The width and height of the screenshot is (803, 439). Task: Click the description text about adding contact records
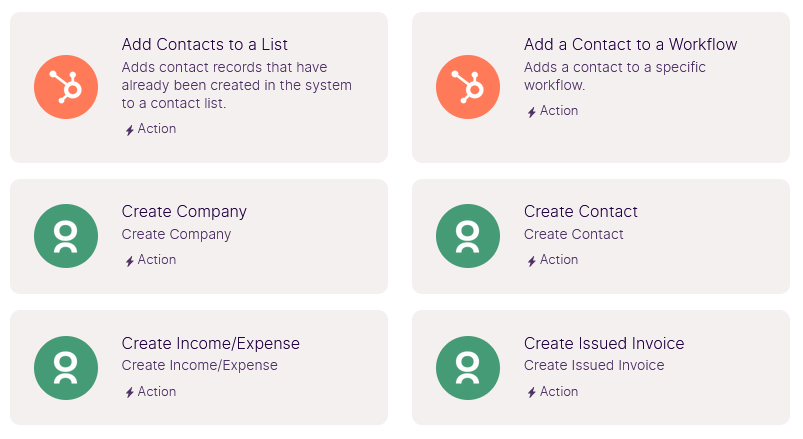click(x=237, y=85)
